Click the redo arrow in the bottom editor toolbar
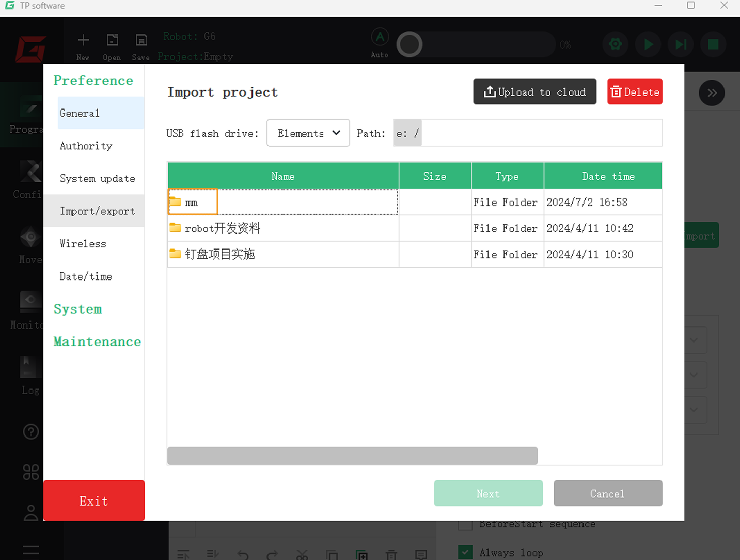This screenshot has width=740, height=560. pyautogui.click(x=272, y=555)
